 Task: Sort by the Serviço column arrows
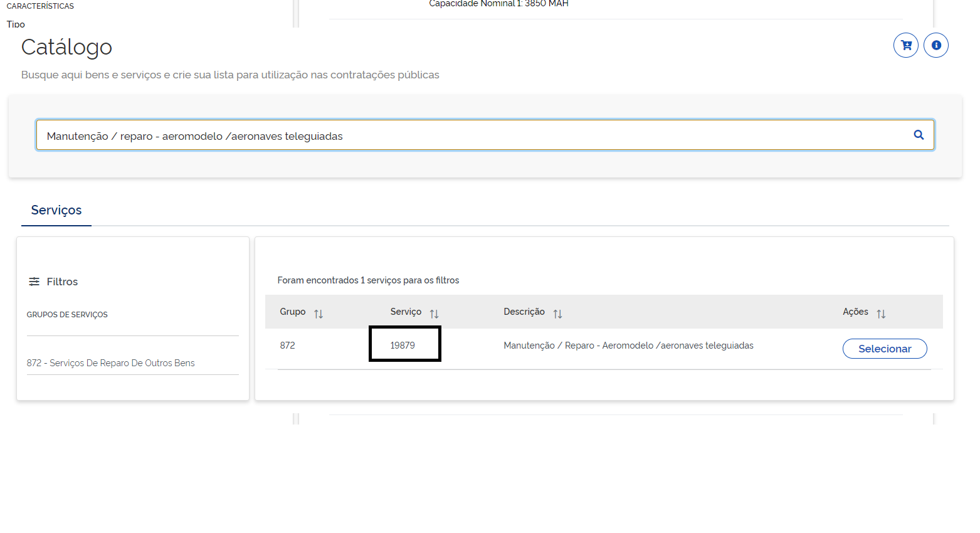click(x=434, y=314)
